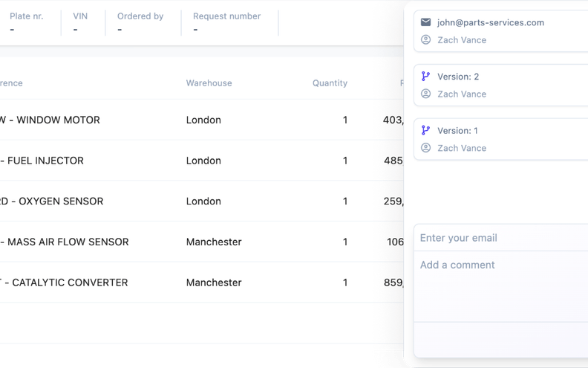Click into the Add a comment box
The image size is (588, 368).
(501, 286)
